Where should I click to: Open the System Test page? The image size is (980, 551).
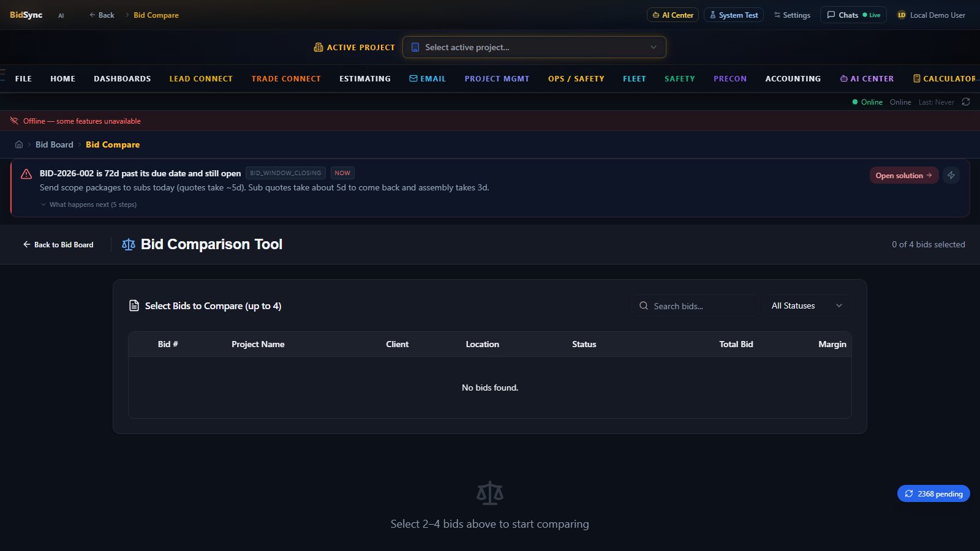point(734,15)
